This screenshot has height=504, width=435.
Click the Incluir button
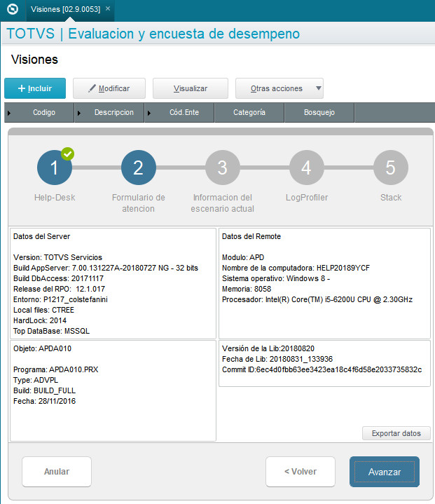(35, 88)
